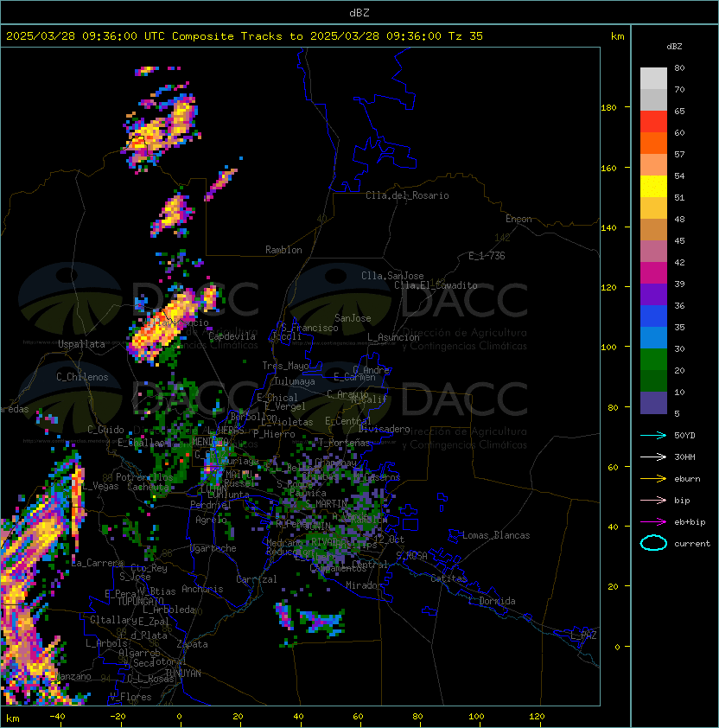Viewport: 719px width, 728px height.
Task: Click the pink bip arrow in legend
Action: coord(653,500)
